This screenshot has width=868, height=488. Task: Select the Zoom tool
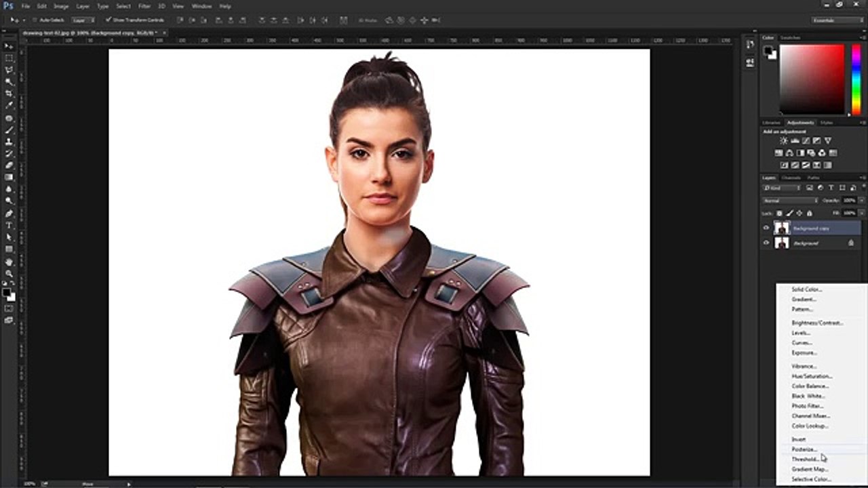[9, 274]
